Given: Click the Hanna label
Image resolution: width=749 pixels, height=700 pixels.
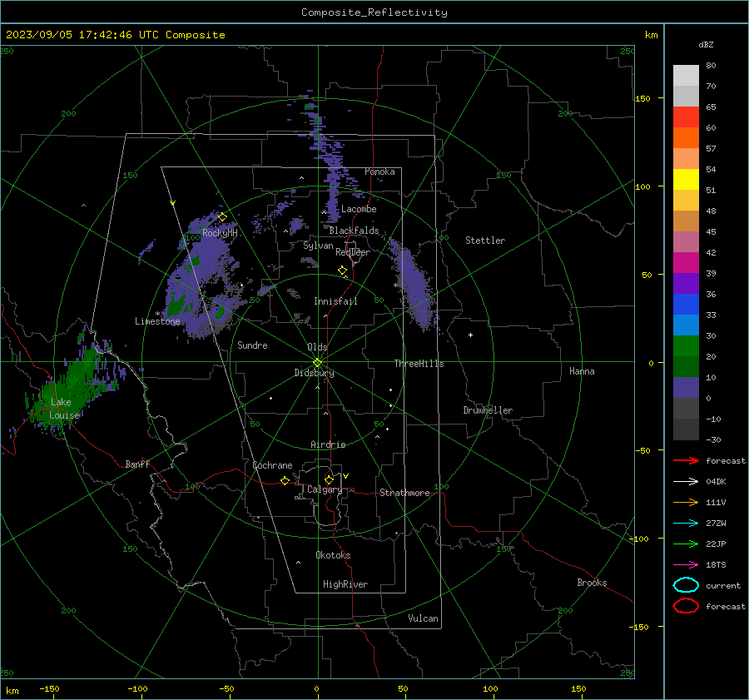Looking at the screenshot, I should 582,371.
